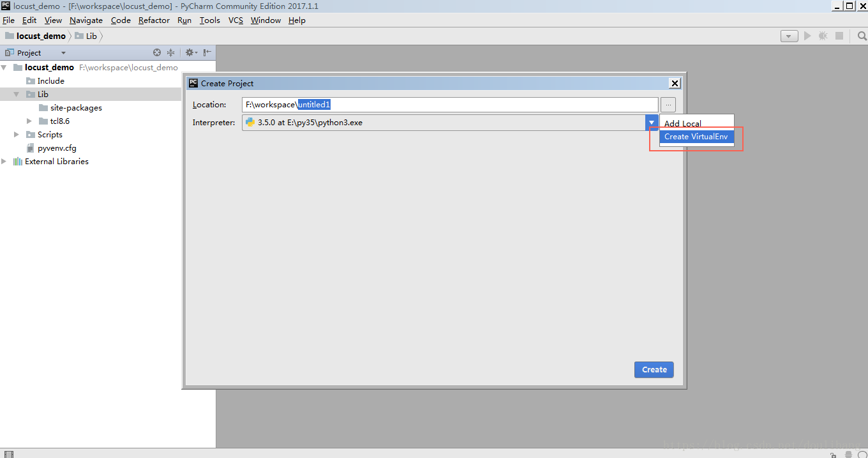Click the Stop square icon in toolbar
Image resolution: width=868 pixels, height=458 pixels.
tap(839, 36)
